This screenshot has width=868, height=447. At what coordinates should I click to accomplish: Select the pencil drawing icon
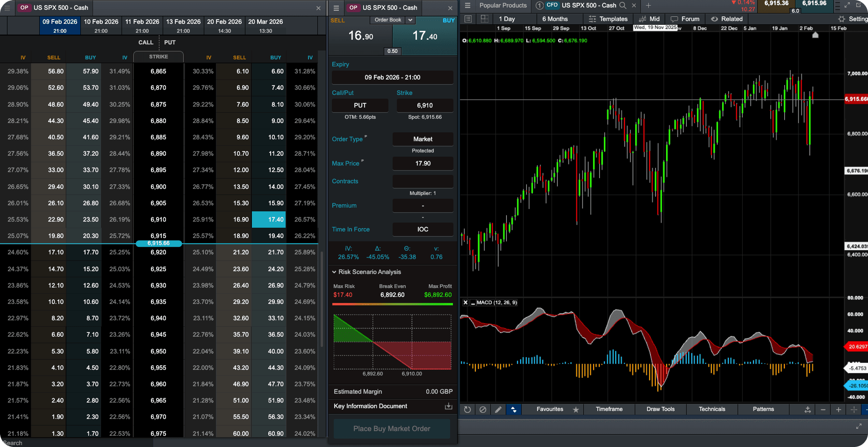(x=498, y=410)
